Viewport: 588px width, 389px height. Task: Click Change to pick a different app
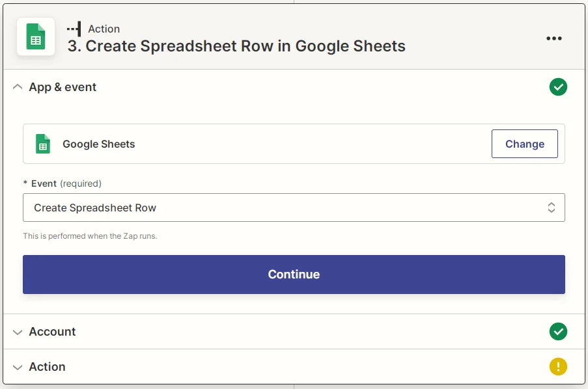[524, 144]
